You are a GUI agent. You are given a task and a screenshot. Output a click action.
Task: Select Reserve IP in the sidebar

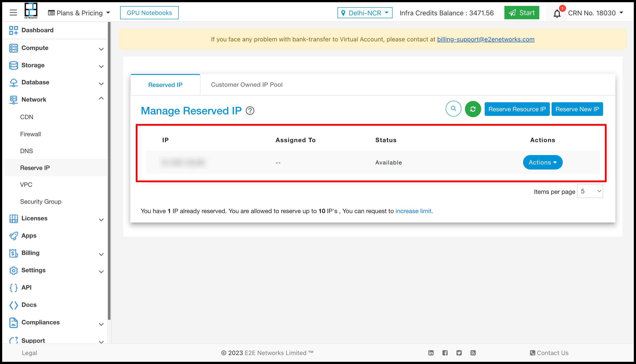coord(55,168)
